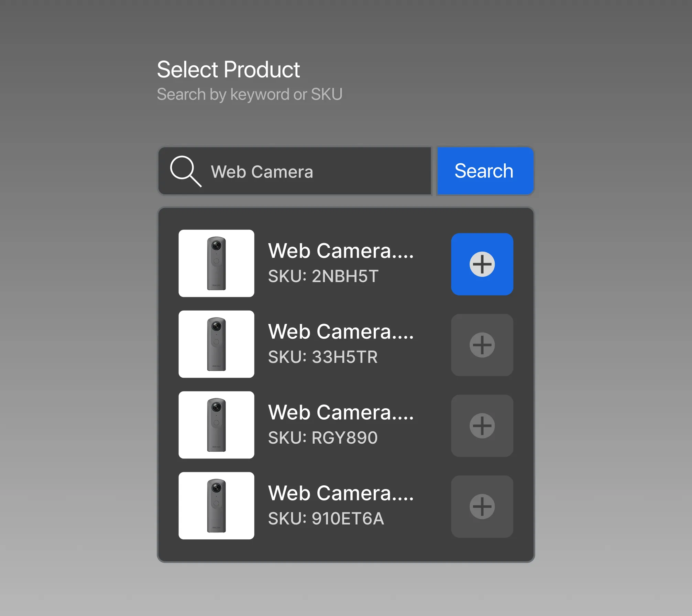Open thumbnail of camera SKU 910ET6A
692x616 pixels.
pyautogui.click(x=217, y=506)
